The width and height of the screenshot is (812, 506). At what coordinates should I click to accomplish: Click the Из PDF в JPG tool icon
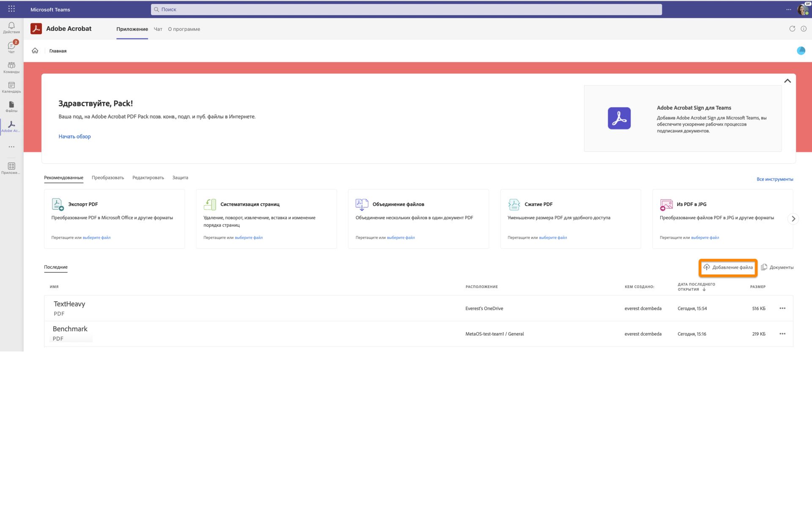[x=666, y=205]
